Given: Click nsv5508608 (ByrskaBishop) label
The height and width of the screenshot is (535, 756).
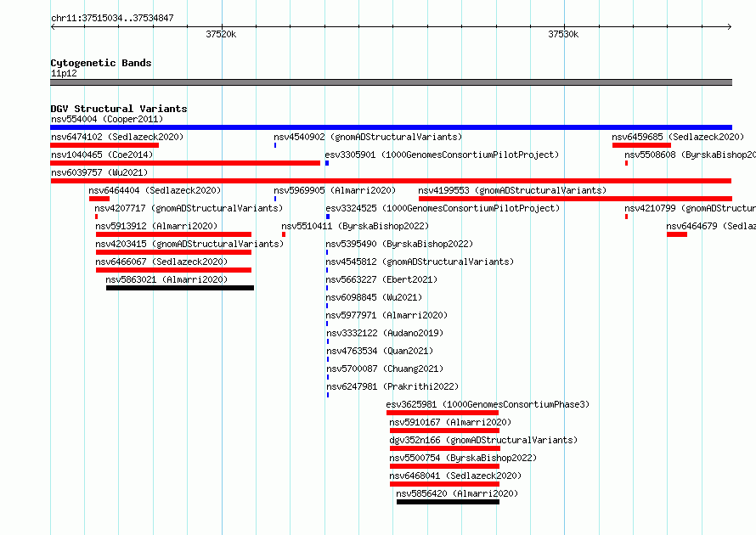Looking at the screenshot, I should point(690,155).
